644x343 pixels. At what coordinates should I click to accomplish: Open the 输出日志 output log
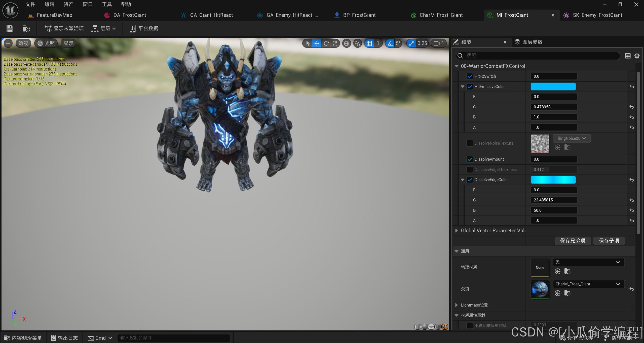point(64,338)
